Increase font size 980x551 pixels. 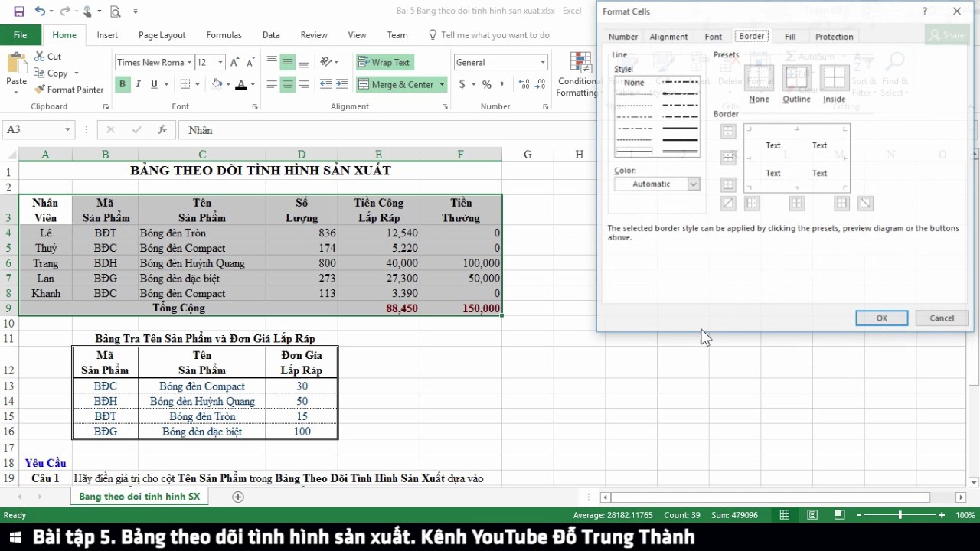point(235,63)
